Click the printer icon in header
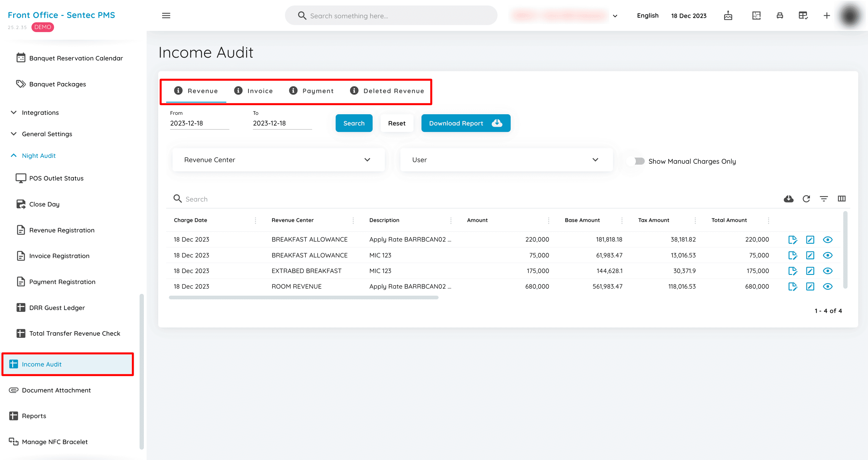868x460 pixels. [780, 16]
